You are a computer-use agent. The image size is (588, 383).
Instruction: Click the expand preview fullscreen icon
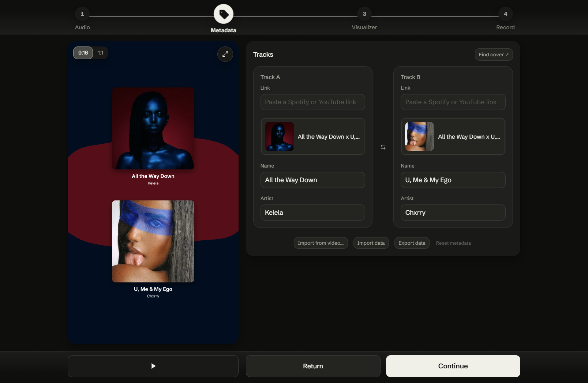click(x=225, y=54)
